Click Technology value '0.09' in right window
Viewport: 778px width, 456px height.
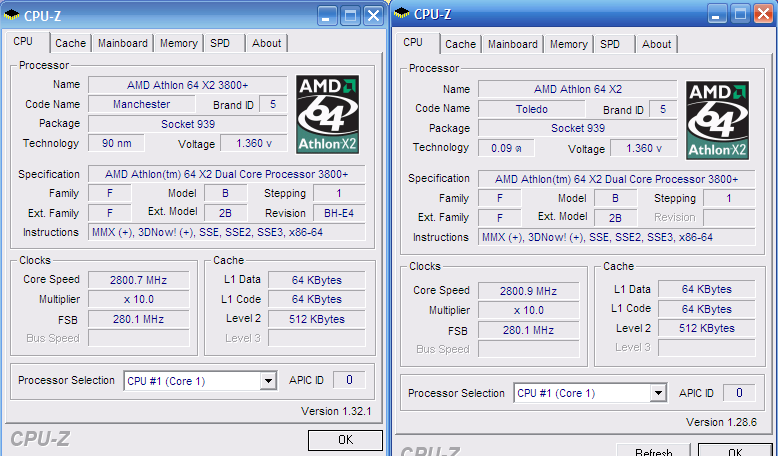click(506, 148)
